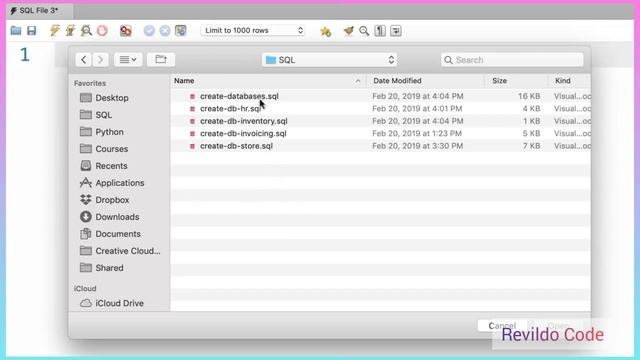Go forward with the right chevron button
640x360 pixels.
[100, 60]
